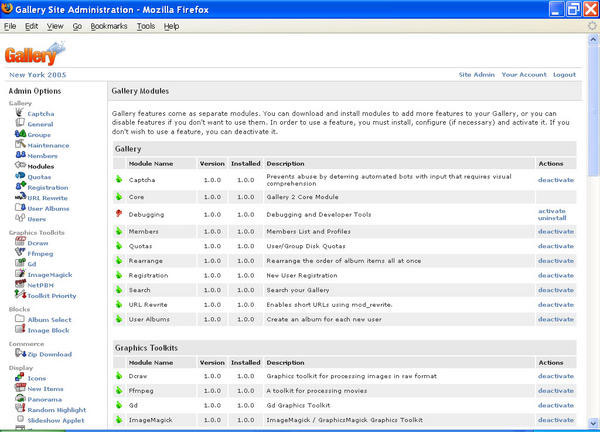The width and height of the screenshot is (600, 432).
Task: Open the Site Admin link
Action: (477, 75)
